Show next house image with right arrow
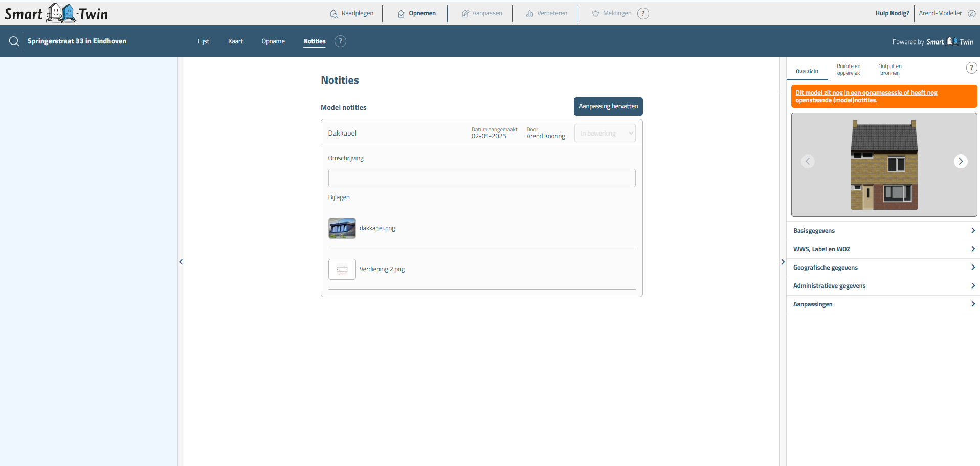The image size is (980, 466). click(x=960, y=161)
